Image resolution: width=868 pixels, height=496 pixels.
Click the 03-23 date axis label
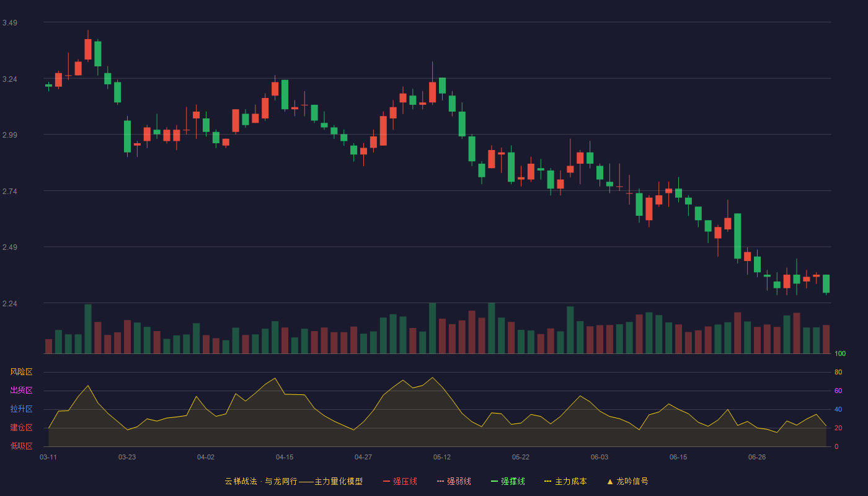tap(127, 457)
